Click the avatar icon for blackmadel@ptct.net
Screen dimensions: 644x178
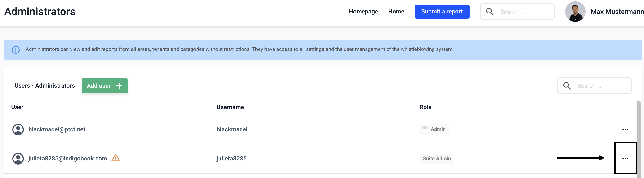click(x=18, y=129)
